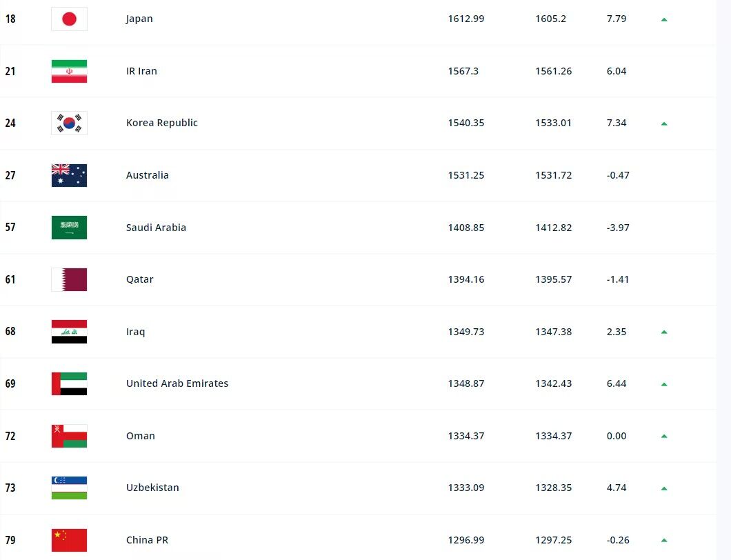Click the China PR flag icon

point(69,540)
